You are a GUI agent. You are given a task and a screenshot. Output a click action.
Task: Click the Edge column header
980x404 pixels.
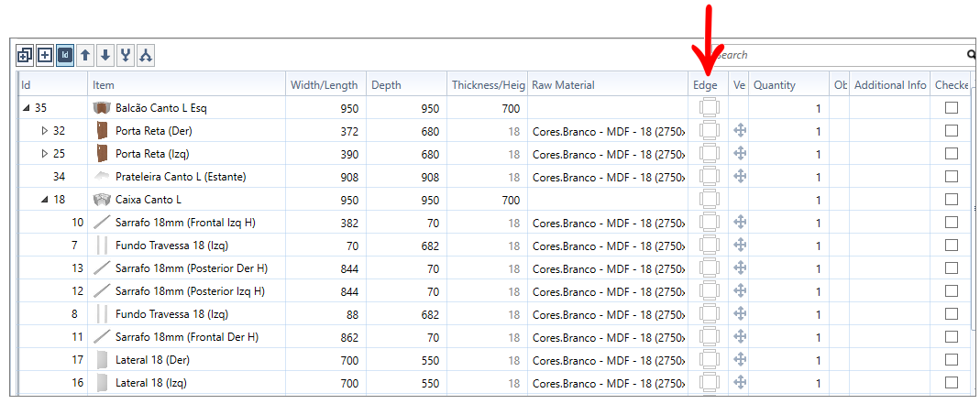[708, 85]
